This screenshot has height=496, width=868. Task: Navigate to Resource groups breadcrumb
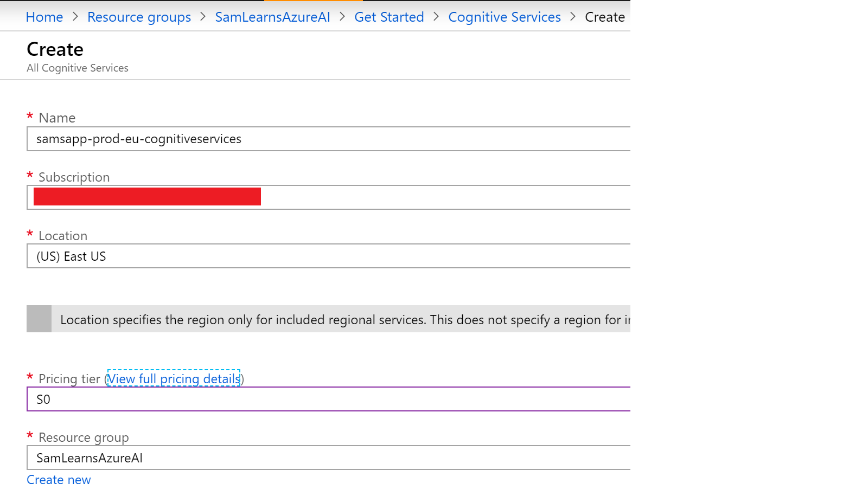tap(139, 17)
